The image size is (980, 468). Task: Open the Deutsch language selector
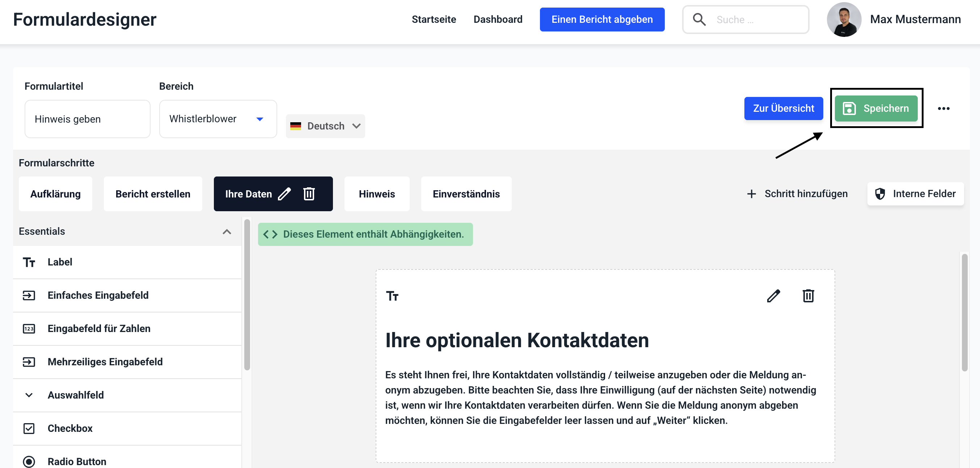point(325,126)
